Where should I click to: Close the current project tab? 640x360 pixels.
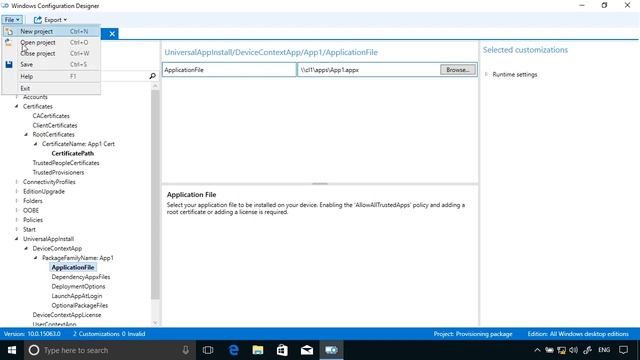click(112, 33)
